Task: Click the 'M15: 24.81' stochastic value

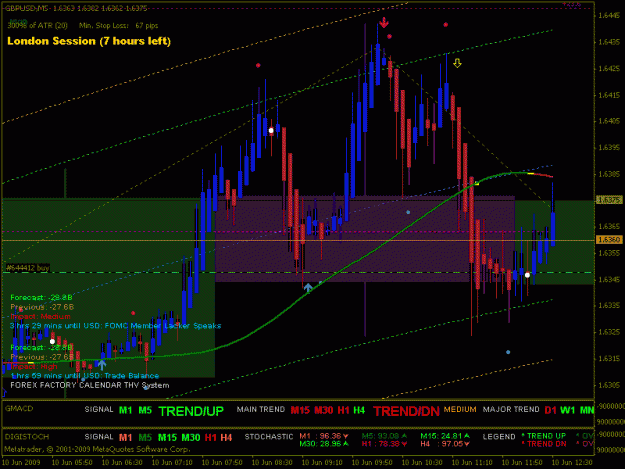Action: point(445,436)
